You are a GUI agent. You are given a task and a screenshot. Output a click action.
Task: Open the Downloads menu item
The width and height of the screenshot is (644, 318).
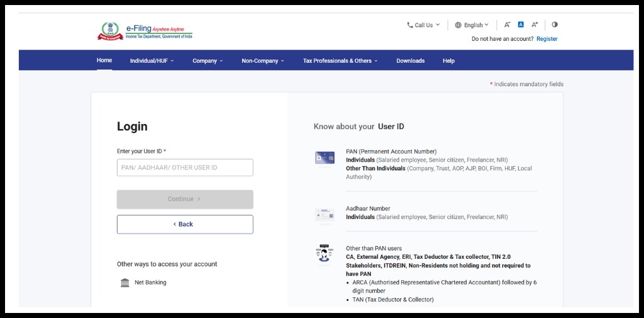410,61
